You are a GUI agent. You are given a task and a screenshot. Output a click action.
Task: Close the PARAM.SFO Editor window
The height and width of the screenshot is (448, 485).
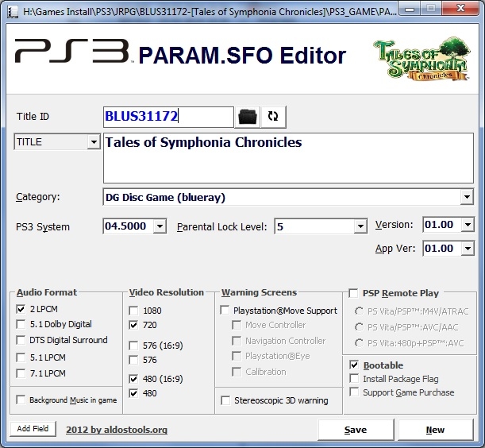click(x=460, y=9)
